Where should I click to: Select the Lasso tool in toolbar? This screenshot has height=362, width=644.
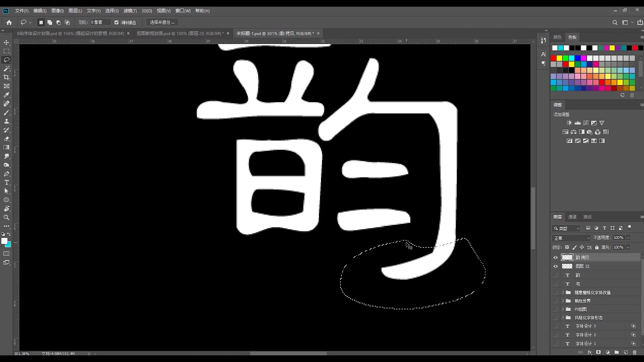click(x=6, y=60)
